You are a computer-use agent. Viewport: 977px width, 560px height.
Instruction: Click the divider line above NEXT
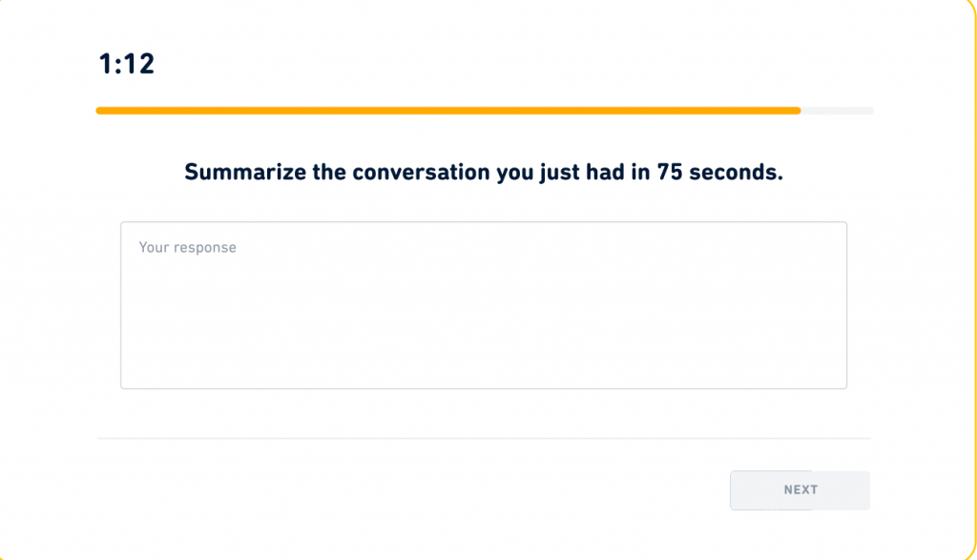(483, 439)
